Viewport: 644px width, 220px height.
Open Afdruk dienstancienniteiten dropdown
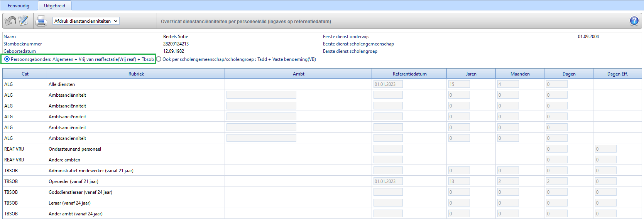86,21
